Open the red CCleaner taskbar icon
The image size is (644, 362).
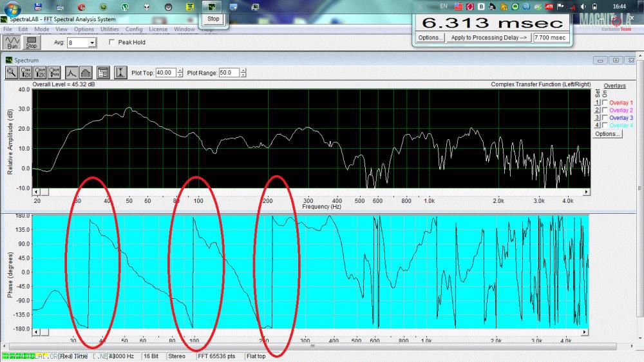[x=81, y=6]
